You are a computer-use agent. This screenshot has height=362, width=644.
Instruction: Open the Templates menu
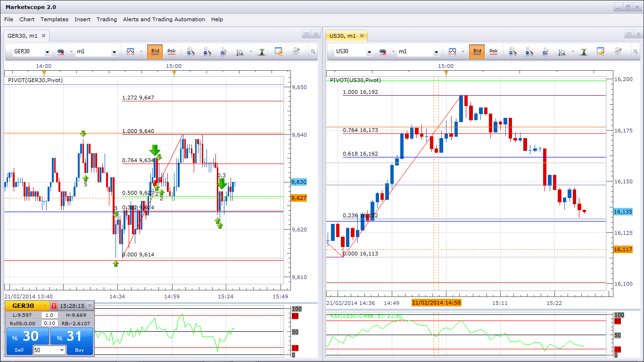click(x=54, y=19)
